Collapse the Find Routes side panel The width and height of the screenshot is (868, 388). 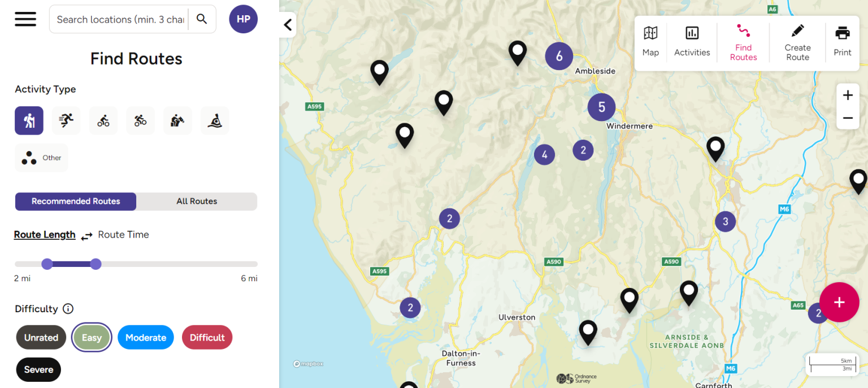pyautogui.click(x=288, y=24)
